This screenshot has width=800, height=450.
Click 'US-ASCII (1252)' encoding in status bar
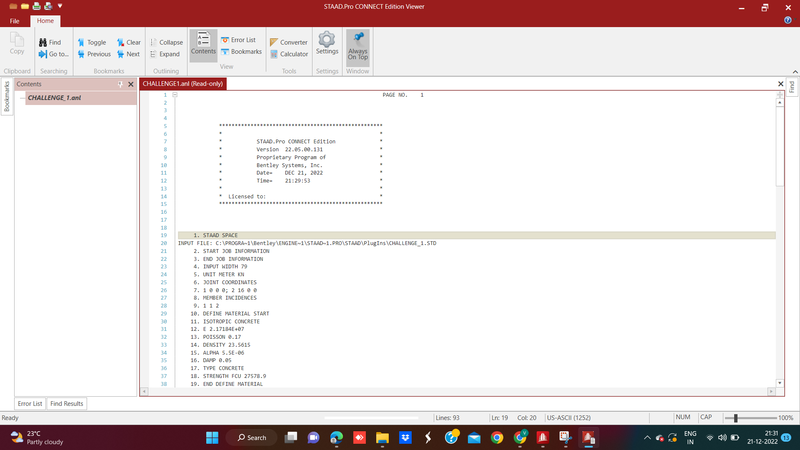point(568,418)
